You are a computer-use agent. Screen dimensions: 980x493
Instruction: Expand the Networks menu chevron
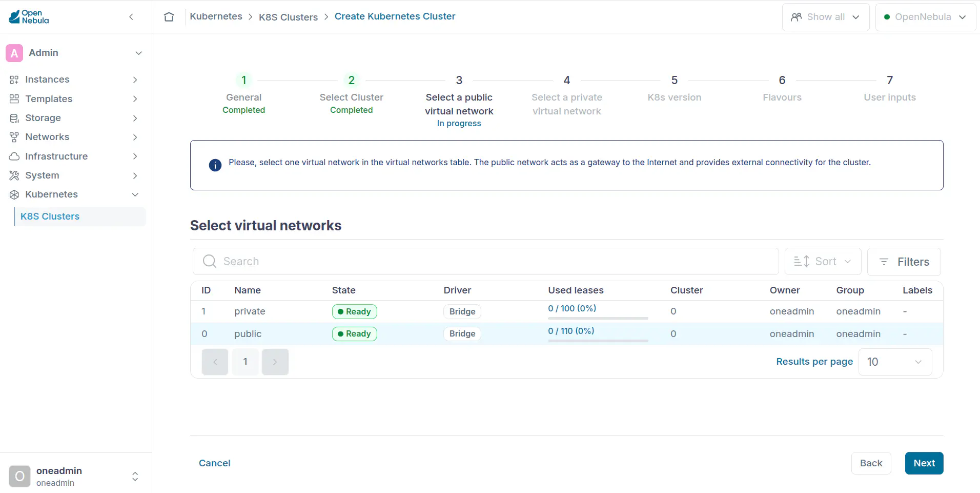pyautogui.click(x=135, y=137)
